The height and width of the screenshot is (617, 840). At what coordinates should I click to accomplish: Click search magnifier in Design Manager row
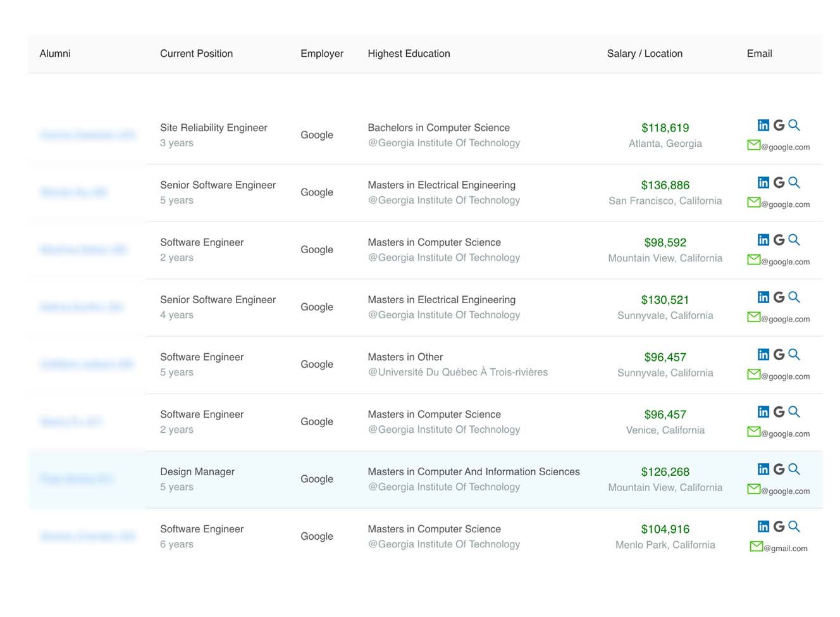point(794,470)
